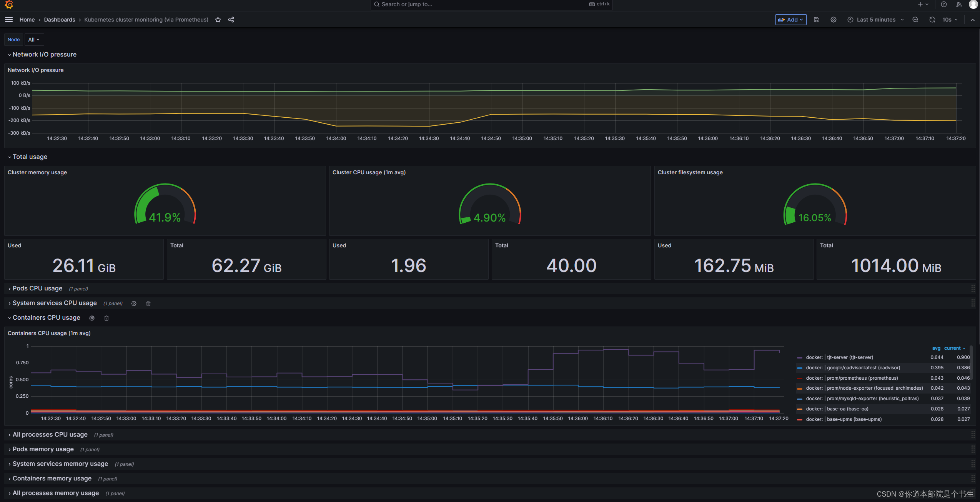Click the Add panel button
Image resolution: width=980 pixels, height=502 pixels.
click(x=790, y=20)
